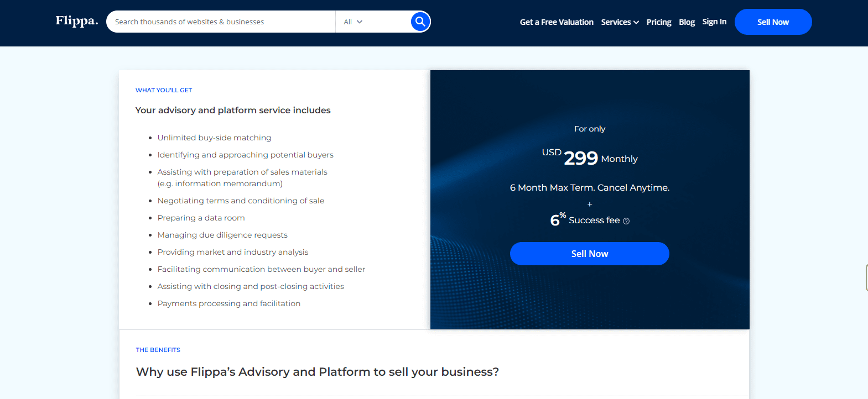Click 'Payments processing and facilitation' item

coord(229,303)
